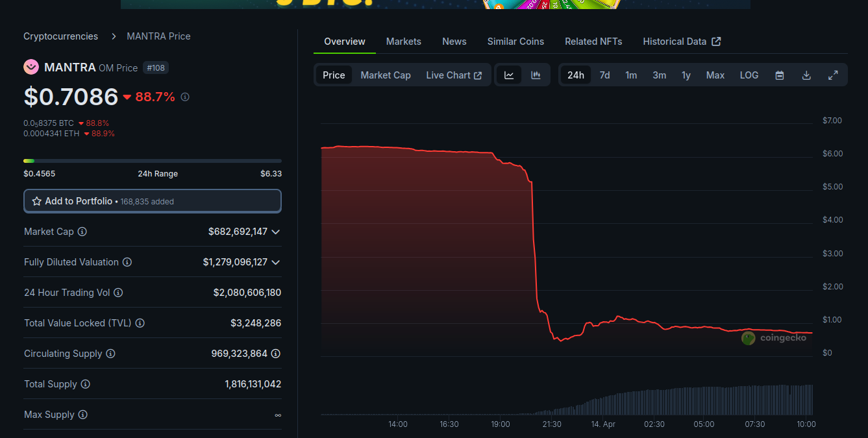
Task: Open the Similar Coins tab
Action: [515, 42]
